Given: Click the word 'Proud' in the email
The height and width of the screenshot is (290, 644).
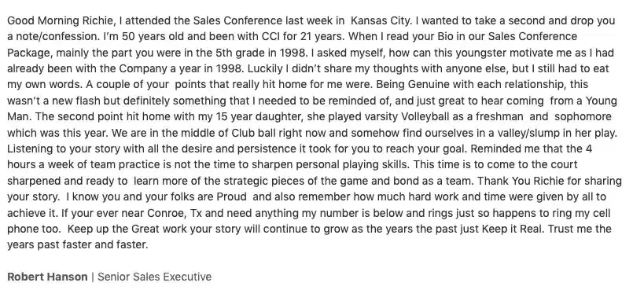Looking at the screenshot, I should coord(232,196).
